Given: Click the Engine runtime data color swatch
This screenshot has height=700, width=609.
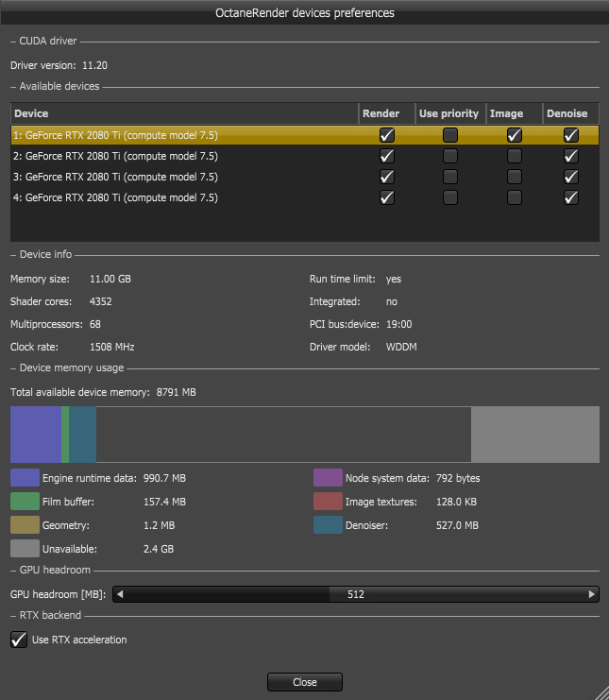Looking at the screenshot, I should coord(25,478).
